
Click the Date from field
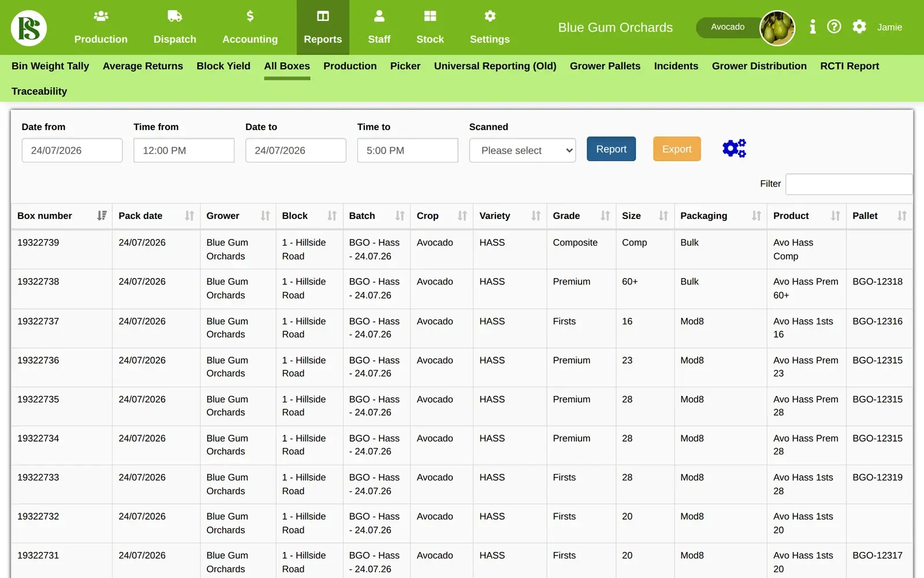[x=72, y=150]
